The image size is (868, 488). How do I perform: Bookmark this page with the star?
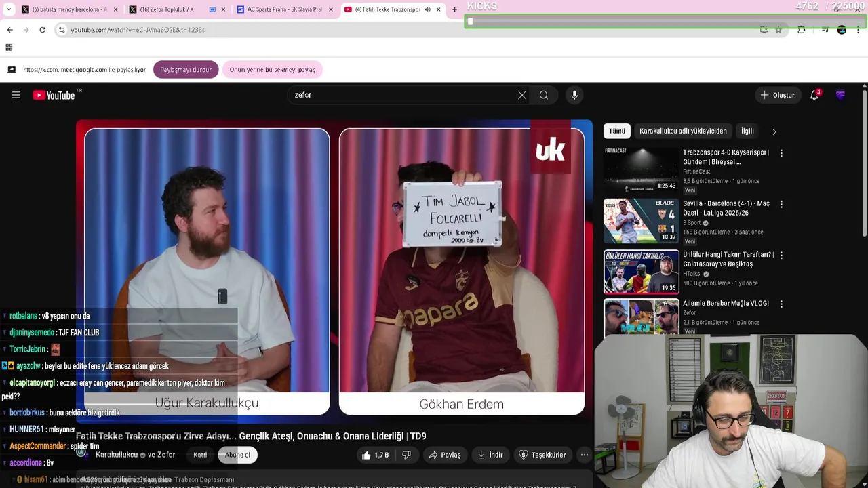coord(778,30)
